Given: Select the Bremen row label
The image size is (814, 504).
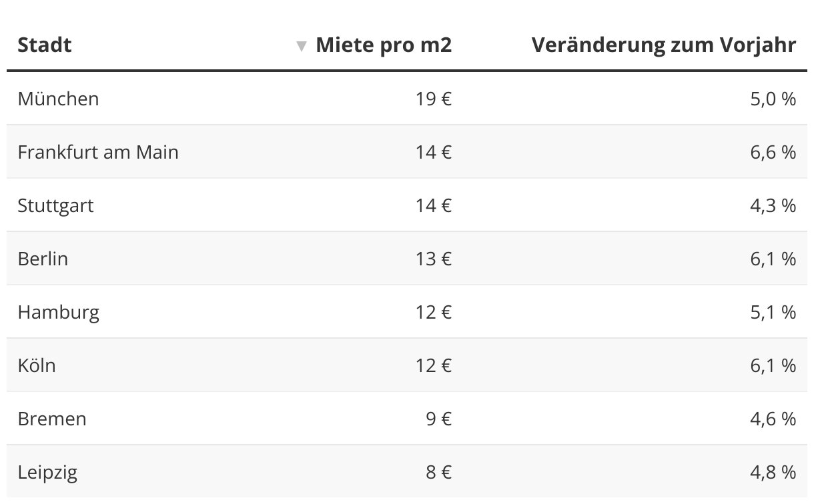Looking at the screenshot, I should (x=52, y=419).
